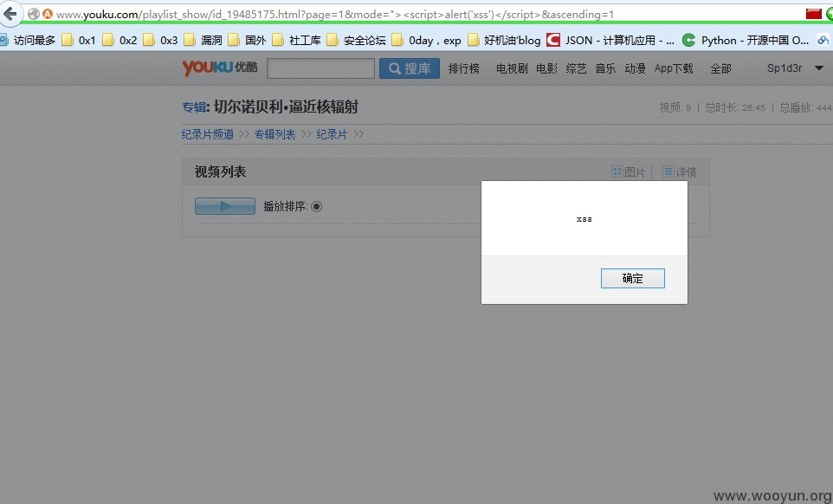Image resolution: width=833 pixels, height=504 pixels.
Task: Open the 访问最多 bookmark
Action: (x=28, y=41)
